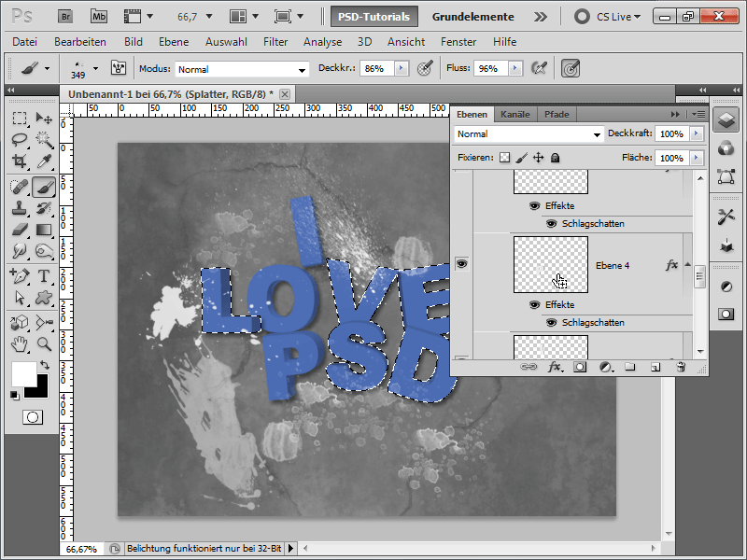This screenshot has width=747, height=560.
Task: Delete layer with trash icon
Action: (x=681, y=367)
